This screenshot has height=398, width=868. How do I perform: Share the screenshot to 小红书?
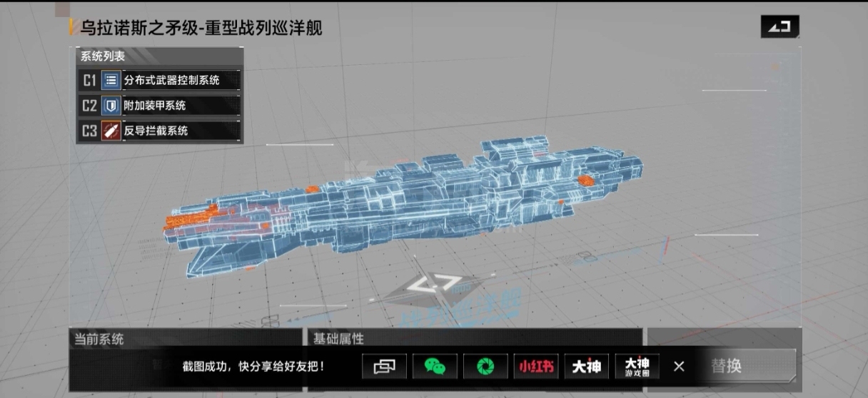point(535,367)
